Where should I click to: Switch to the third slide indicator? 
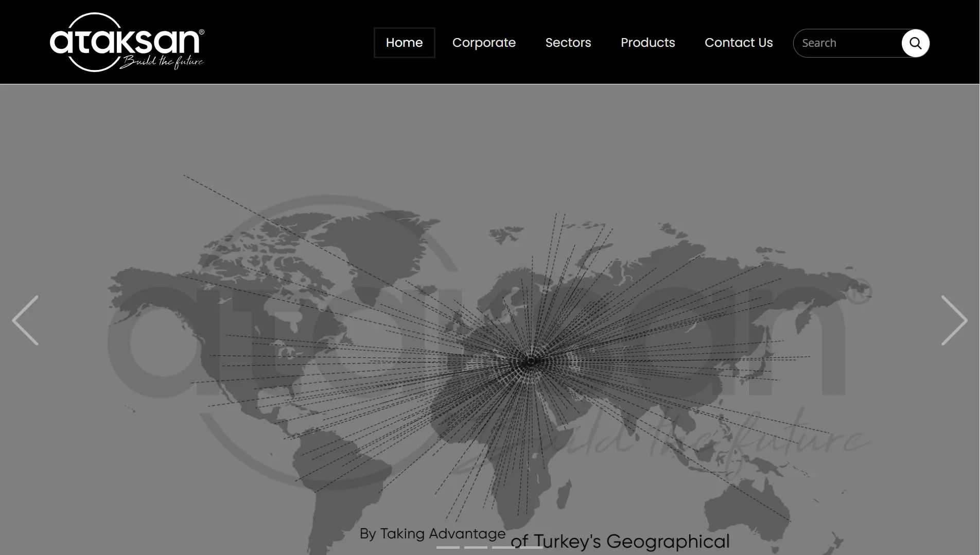(x=503, y=547)
